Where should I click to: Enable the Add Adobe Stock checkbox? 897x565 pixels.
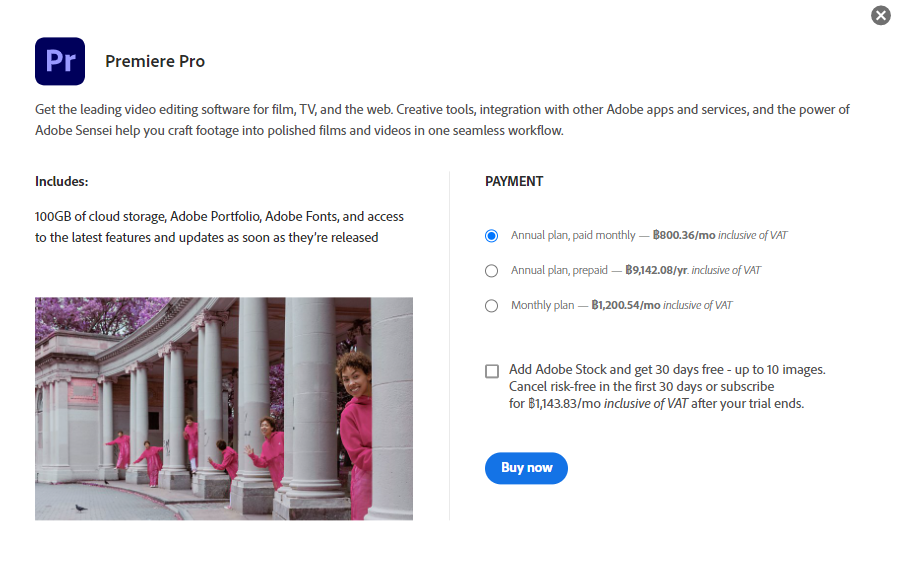pos(492,371)
